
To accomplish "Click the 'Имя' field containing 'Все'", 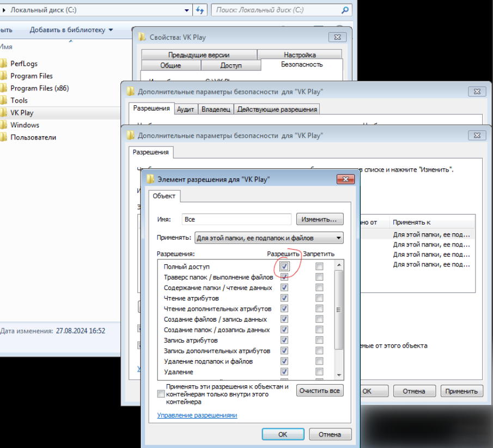I will (x=236, y=219).
